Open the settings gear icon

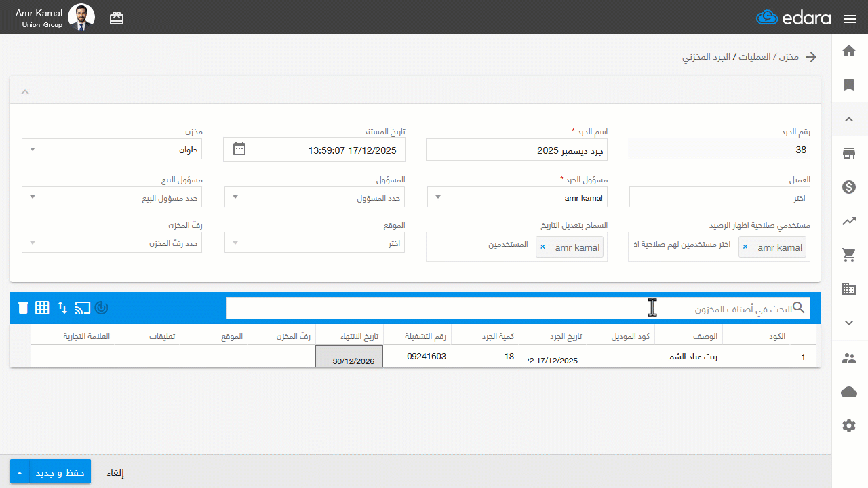coord(849,426)
